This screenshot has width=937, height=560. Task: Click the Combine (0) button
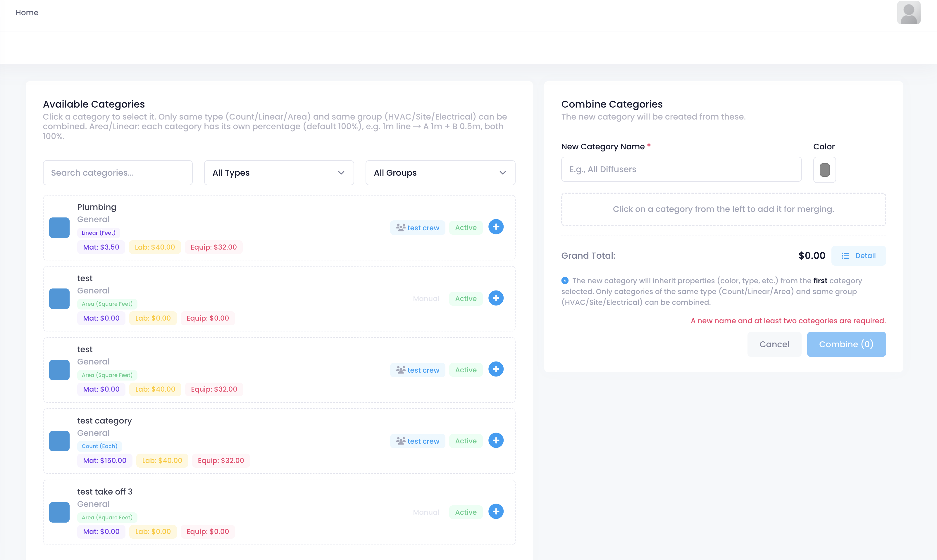tap(846, 344)
